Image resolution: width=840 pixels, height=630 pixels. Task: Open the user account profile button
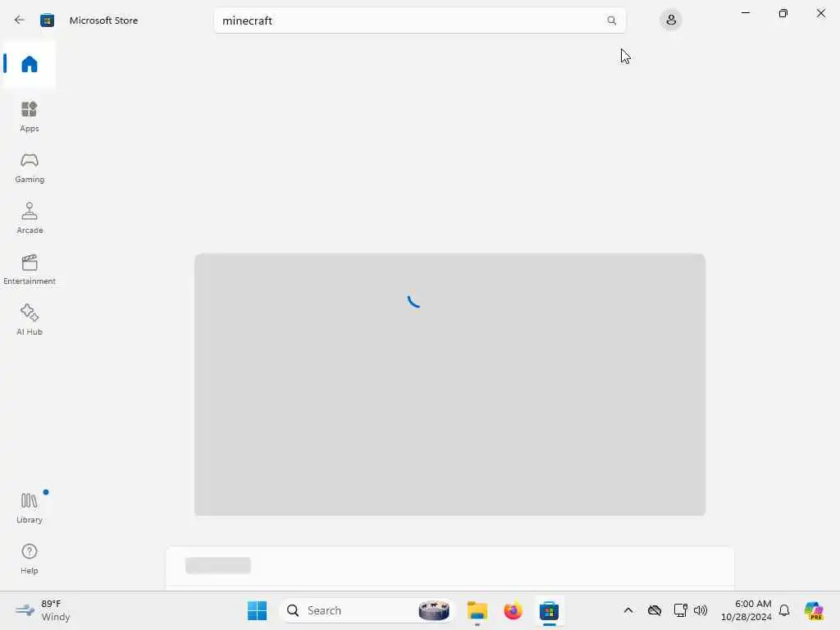point(671,21)
